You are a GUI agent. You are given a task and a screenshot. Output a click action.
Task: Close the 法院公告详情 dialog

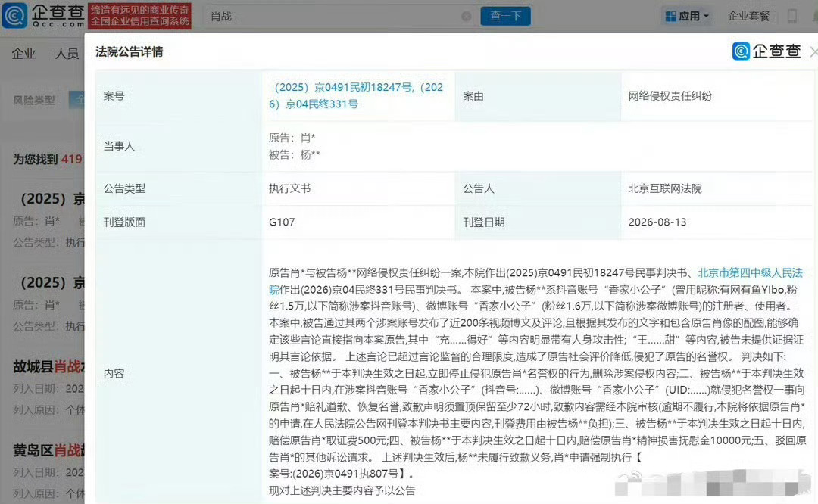(x=813, y=51)
